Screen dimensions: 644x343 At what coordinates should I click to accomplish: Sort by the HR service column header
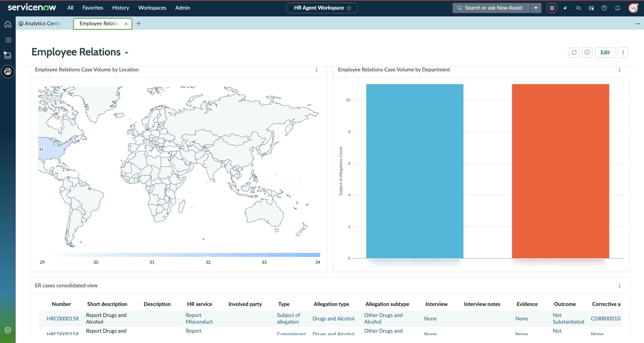199,304
